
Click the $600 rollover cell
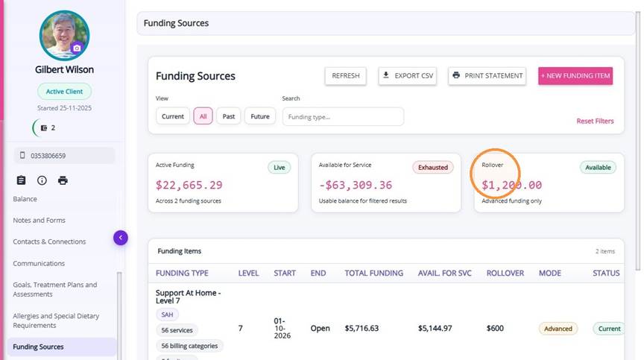[495, 329]
